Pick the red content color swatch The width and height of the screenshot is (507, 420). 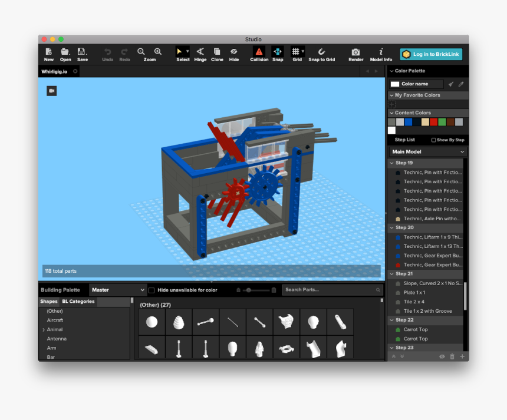tap(433, 122)
